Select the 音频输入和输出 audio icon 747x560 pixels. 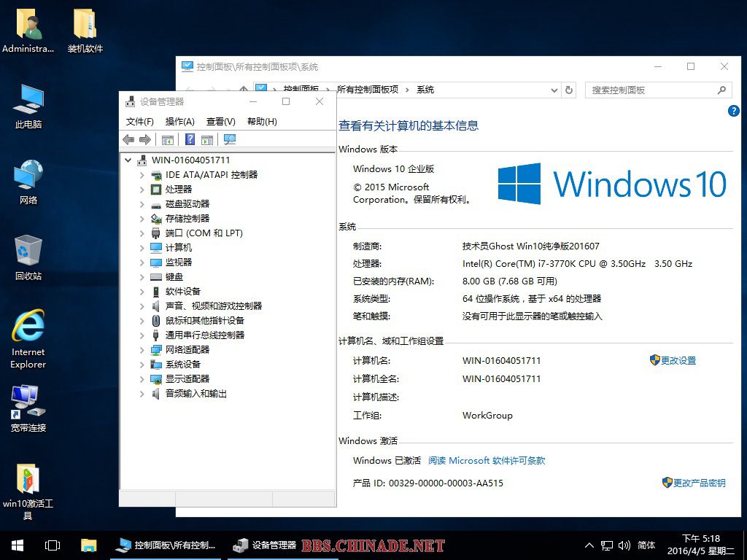click(x=156, y=394)
